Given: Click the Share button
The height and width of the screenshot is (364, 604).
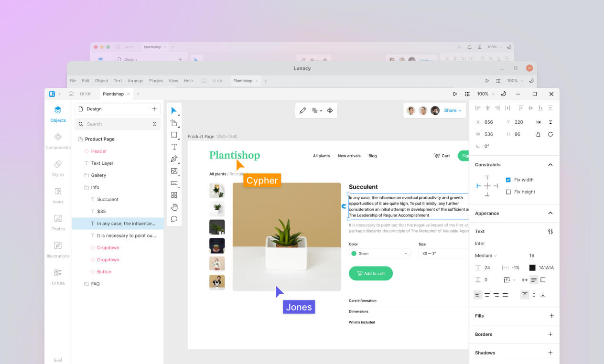Looking at the screenshot, I should [x=453, y=110].
